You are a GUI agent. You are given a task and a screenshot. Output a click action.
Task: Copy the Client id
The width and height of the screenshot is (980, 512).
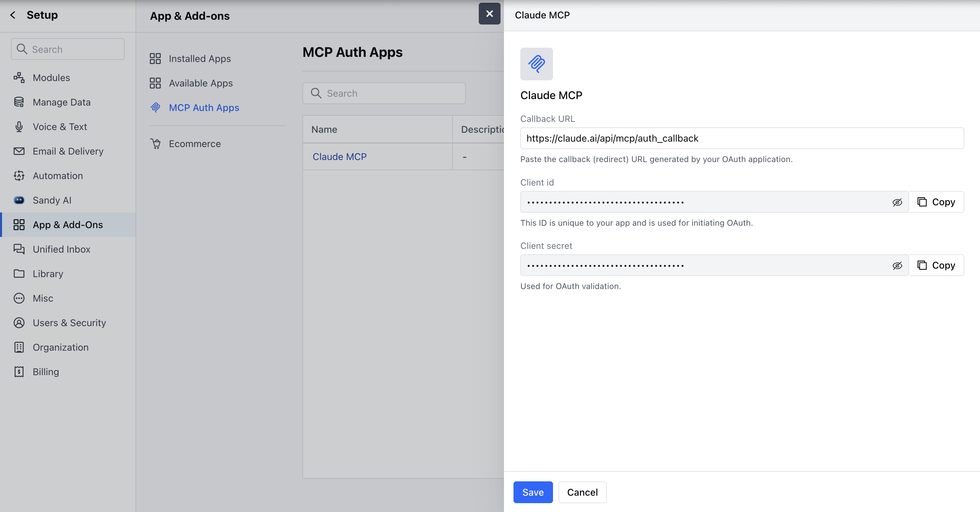[x=936, y=202]
